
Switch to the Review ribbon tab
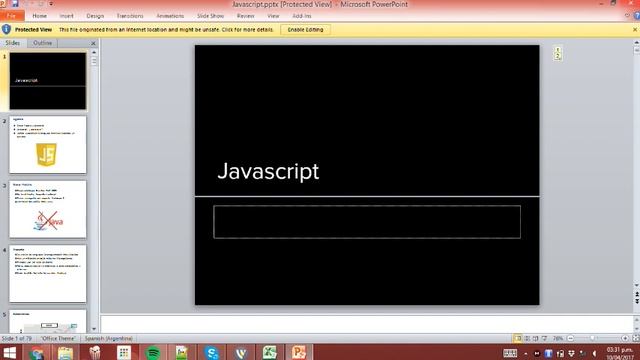coord(245,16)
